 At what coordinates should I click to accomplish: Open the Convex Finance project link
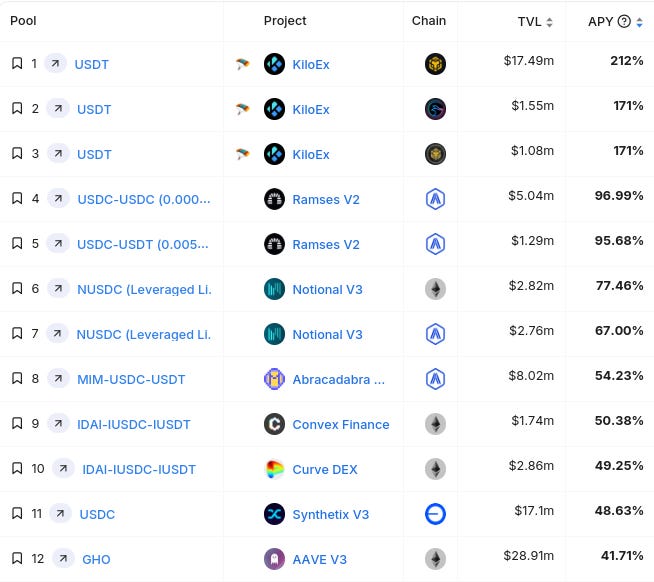pos(341,424)
